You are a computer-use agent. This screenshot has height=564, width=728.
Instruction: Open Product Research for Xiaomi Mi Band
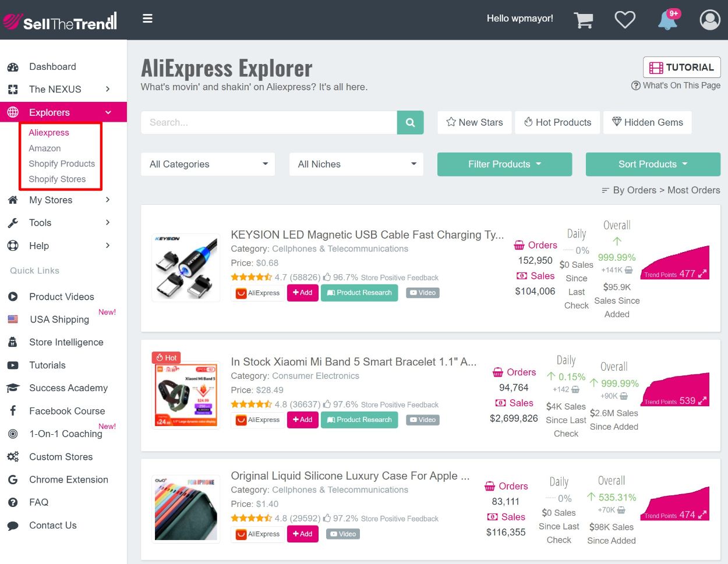click(359, 420)
